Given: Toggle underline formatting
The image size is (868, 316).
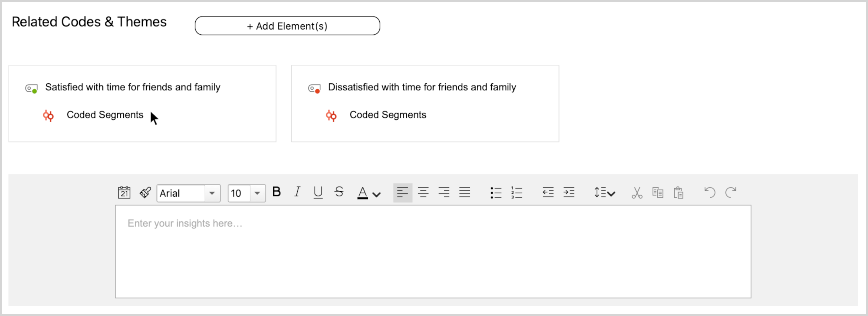Looking at the screenshot, I should coord(318,192).
